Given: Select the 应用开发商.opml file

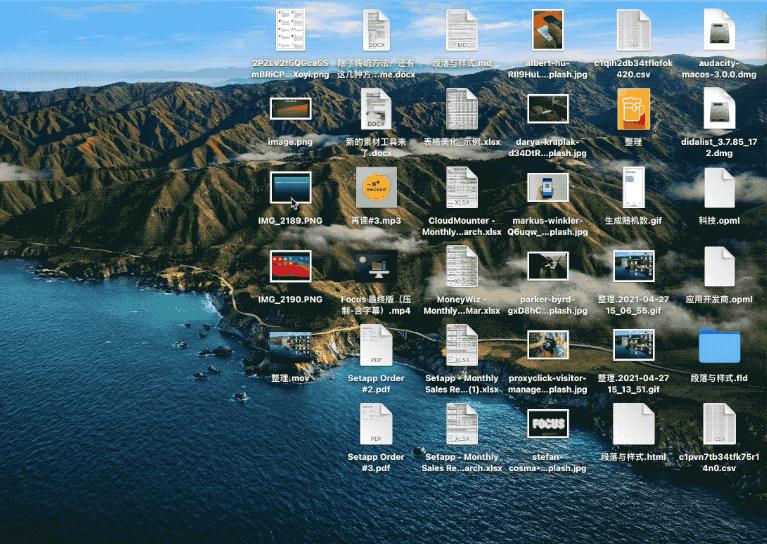Looking at the screenshot, I should click(719, 266).
